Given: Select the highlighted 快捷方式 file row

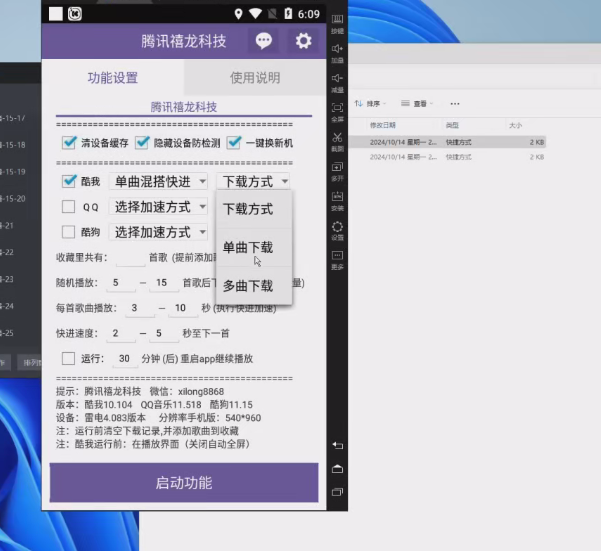Looking at the screenshot, I should 447,142.
